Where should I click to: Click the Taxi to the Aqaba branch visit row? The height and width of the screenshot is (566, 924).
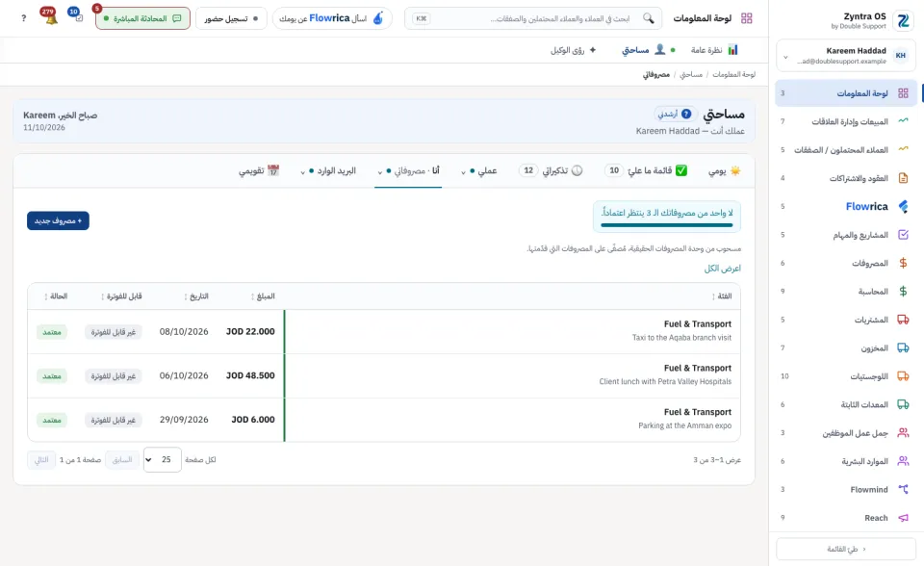[x=384, y=331]
